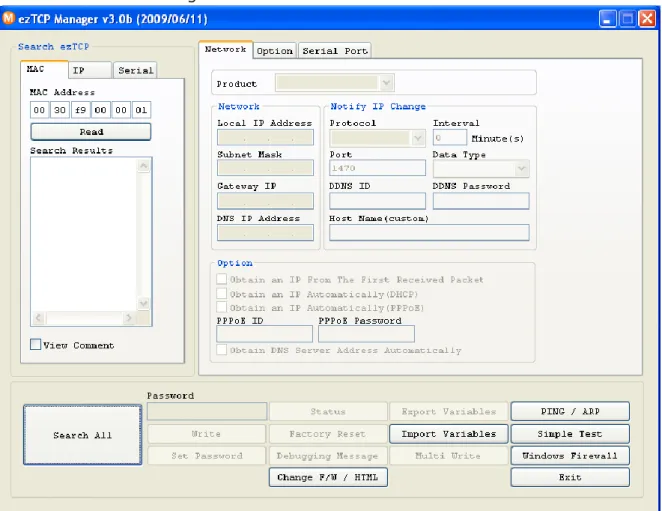
Task: Open Windows Firewall settings button
Action: [x=570, y=456]
